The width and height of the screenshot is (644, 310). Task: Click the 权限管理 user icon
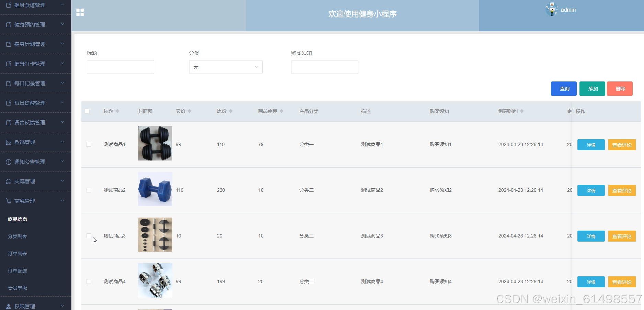tap(9, 307)
